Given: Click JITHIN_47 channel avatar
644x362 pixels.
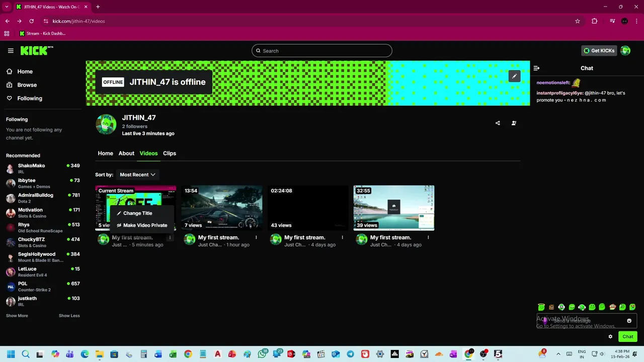Looking at the screenshot, I should coord(106,124).
